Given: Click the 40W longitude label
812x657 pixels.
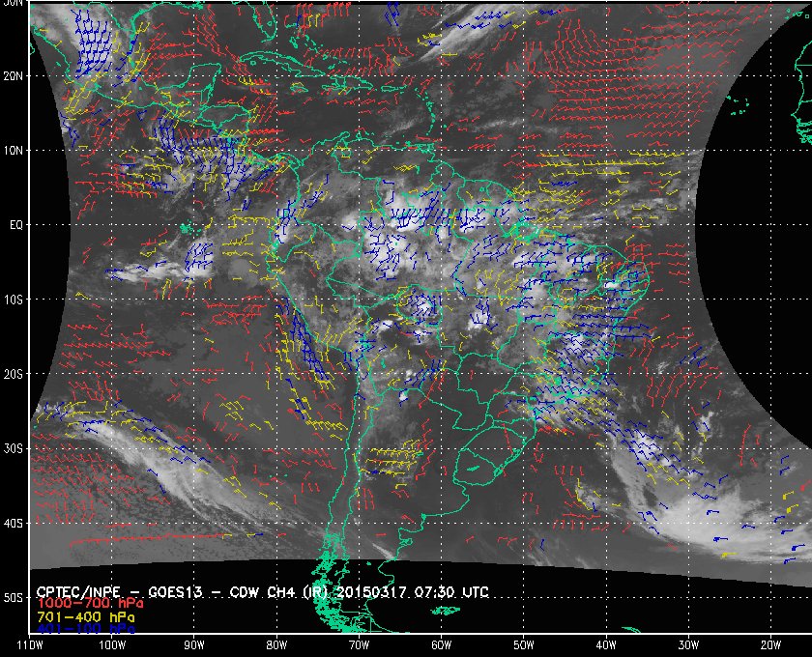Looking at the screenshot, I should click(x=606, y=645).
